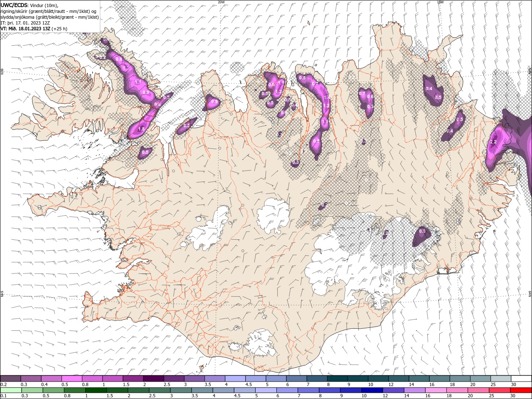Click the 2.2 snowfall value on east coast
Image resolution: width=532 pixels, height=399 pixels.
[x=493, y=142]
